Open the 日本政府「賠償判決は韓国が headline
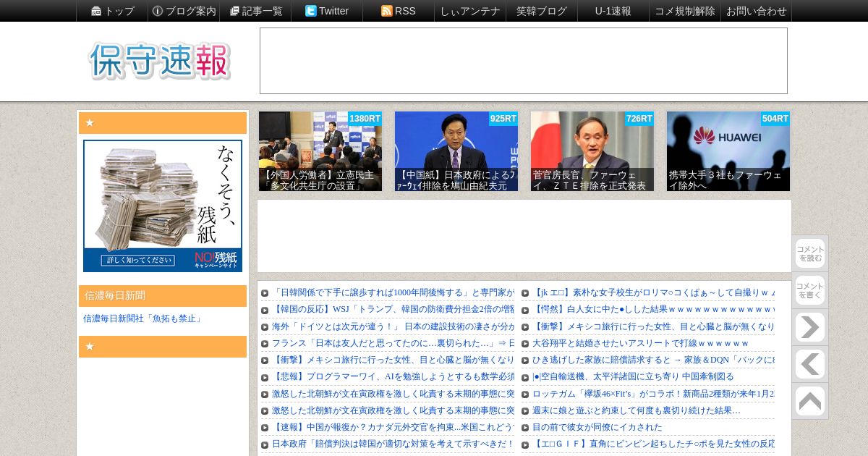 [x=393, y=444]
